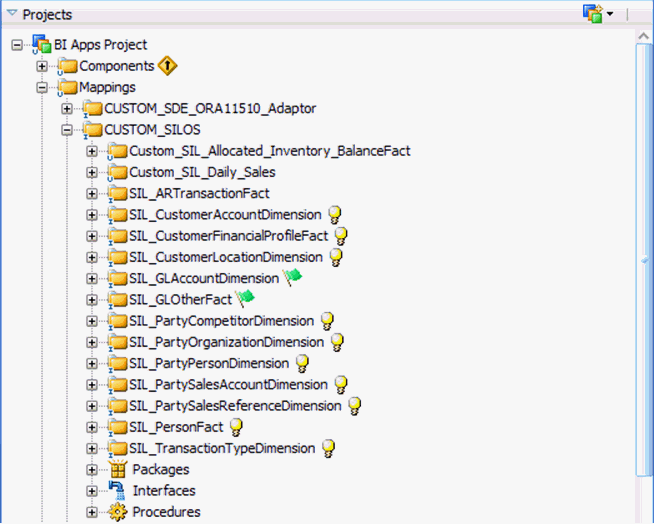Click lightbulb icon beside SIL_PartyCompetitorDimension
This screenshot has height=524, width=654.
click(327, 321)
